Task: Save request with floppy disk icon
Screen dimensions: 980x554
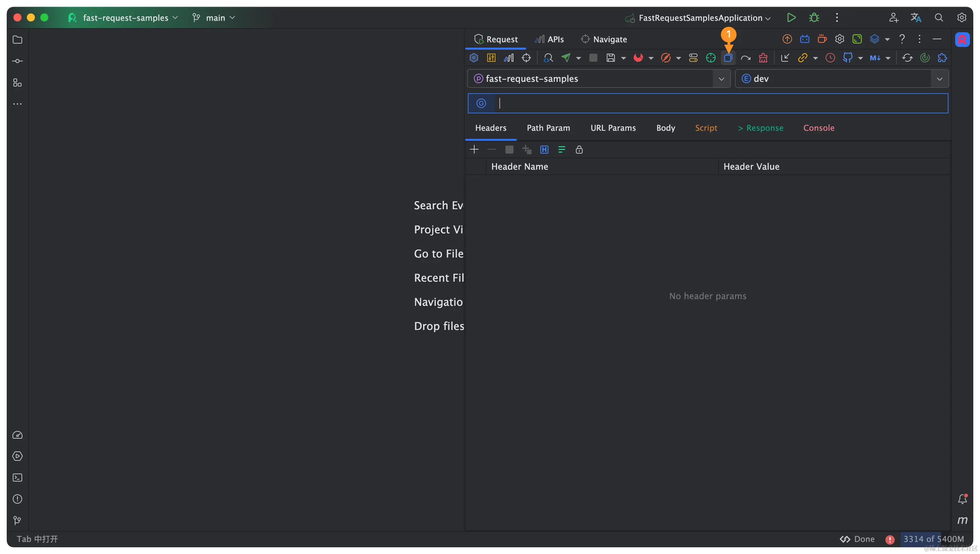Action: 611,58
